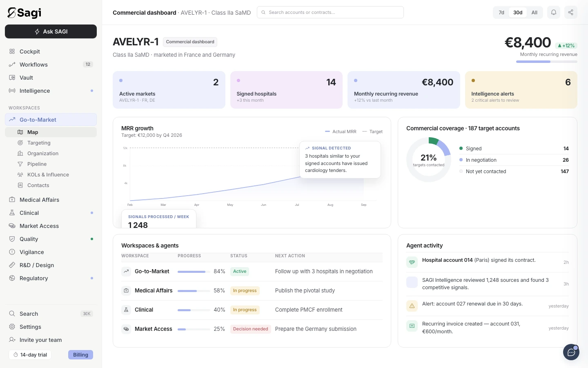
Task: Click the KOLs & Influence people icon
Action: 20,175
